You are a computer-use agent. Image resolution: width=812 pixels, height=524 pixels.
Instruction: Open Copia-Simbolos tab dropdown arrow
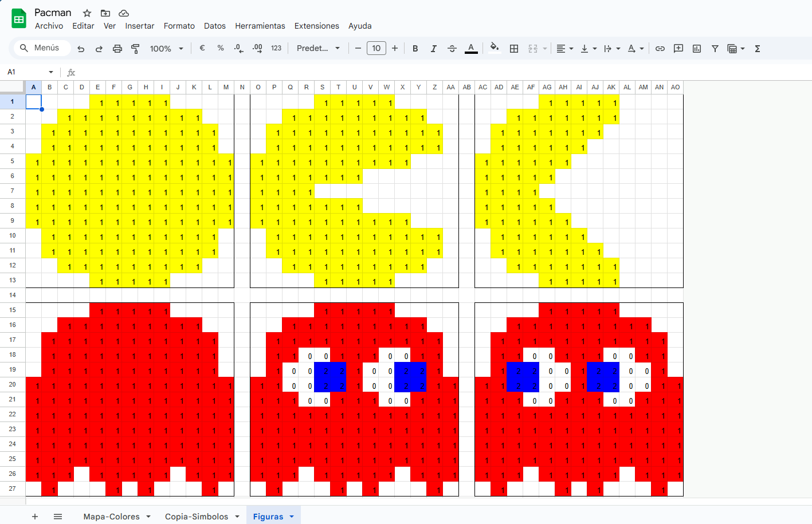(x=237, y=517)
